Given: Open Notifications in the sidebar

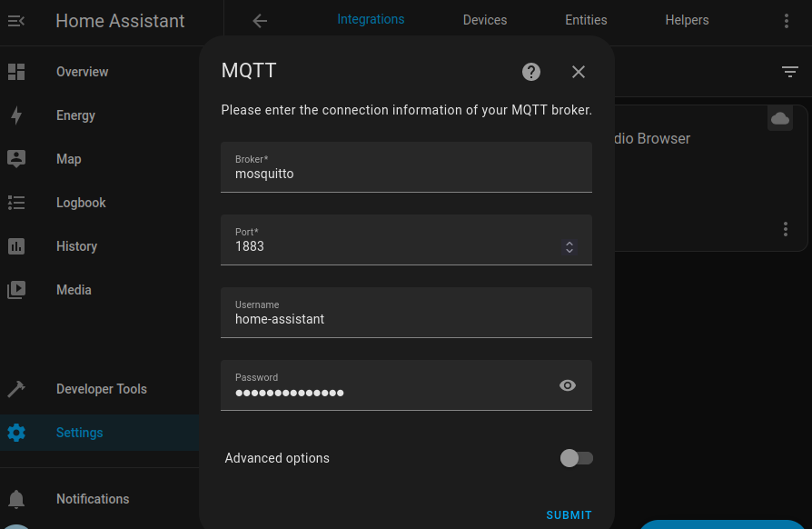Looking at the screenshot, I should point(99,499).
